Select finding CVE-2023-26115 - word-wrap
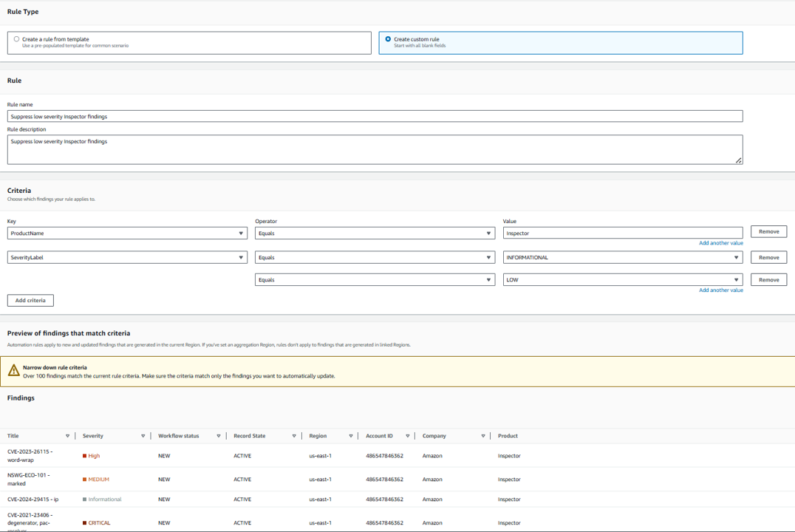 pyautogui.click(x=30, y=455)
